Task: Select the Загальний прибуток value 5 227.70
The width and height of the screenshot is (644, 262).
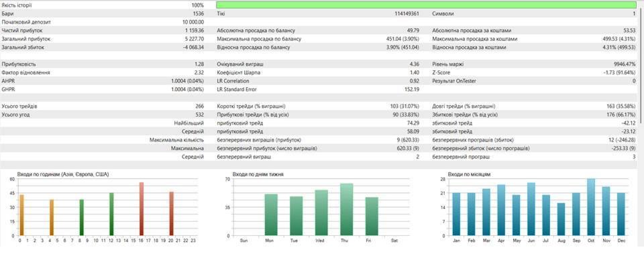Action: [x=195, y=39]
